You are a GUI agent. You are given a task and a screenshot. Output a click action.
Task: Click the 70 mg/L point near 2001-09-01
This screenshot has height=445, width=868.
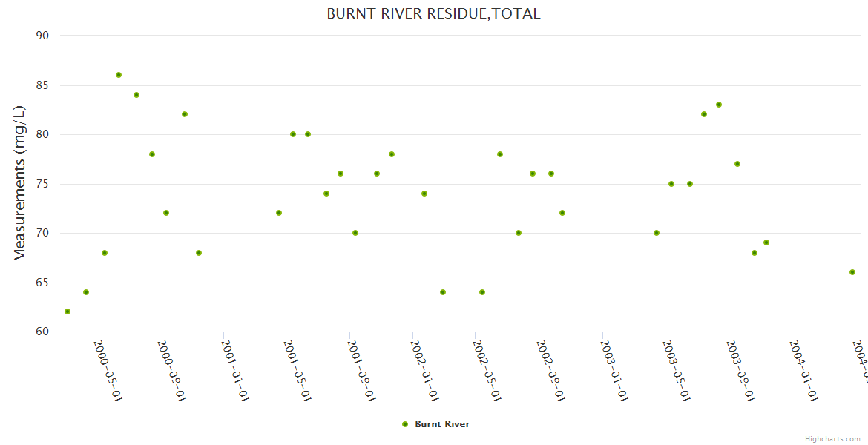[x=355, y=233]
